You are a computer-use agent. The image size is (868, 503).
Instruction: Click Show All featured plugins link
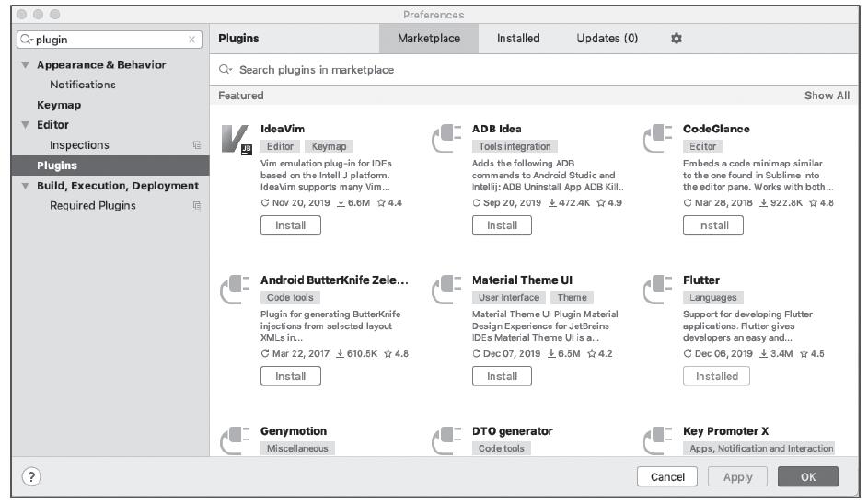coord(827,96)
